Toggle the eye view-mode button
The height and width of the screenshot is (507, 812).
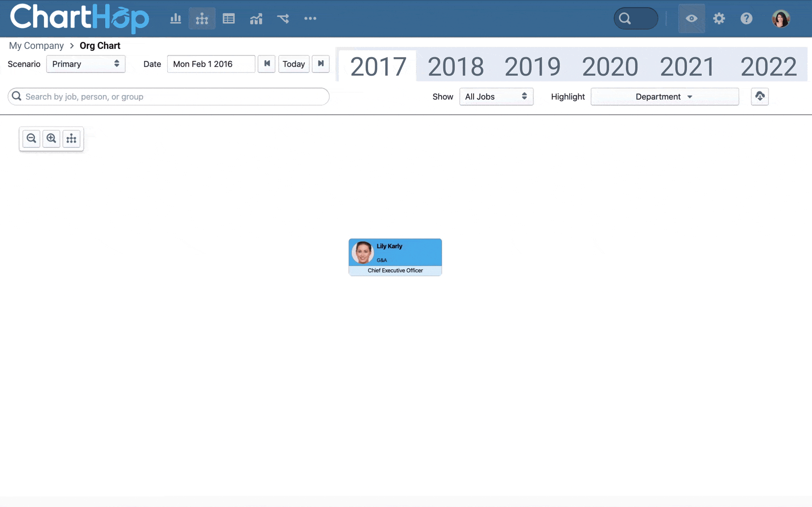[691, 18]
